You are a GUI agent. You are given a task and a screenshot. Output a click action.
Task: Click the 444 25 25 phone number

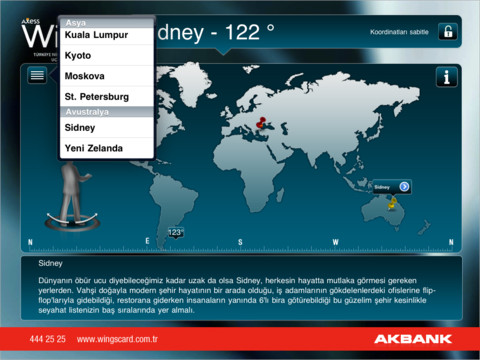coord(47,339)
